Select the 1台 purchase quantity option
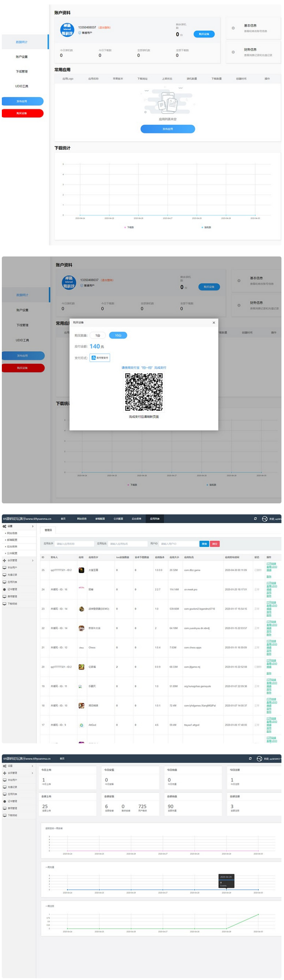 pyautogui.click(x=98, y=335)
